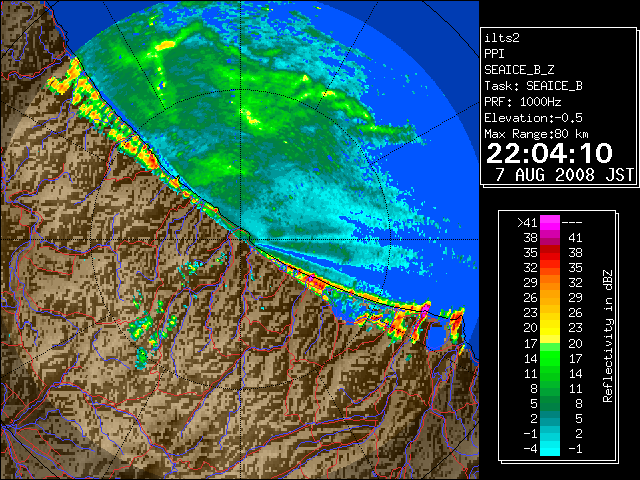The height and width of the screenshot is (480, 640).
Task: Click the '---' legend top value
Action: pyautogui.click(x=572, y=223)
